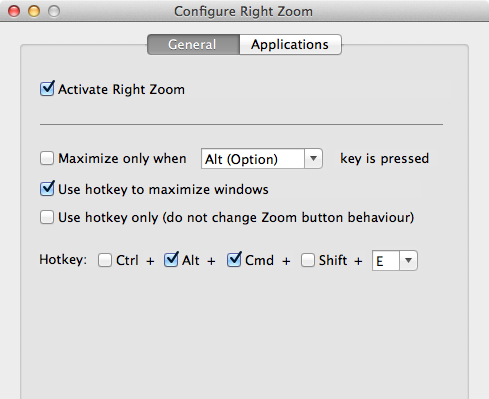Click the hotkey letter dropdown arrow

tap(408, 260)
